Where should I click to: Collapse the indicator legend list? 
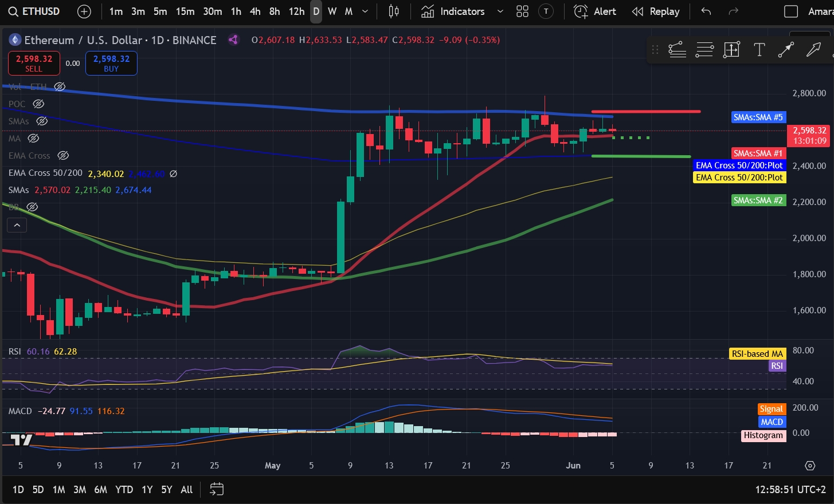point(17,225)
